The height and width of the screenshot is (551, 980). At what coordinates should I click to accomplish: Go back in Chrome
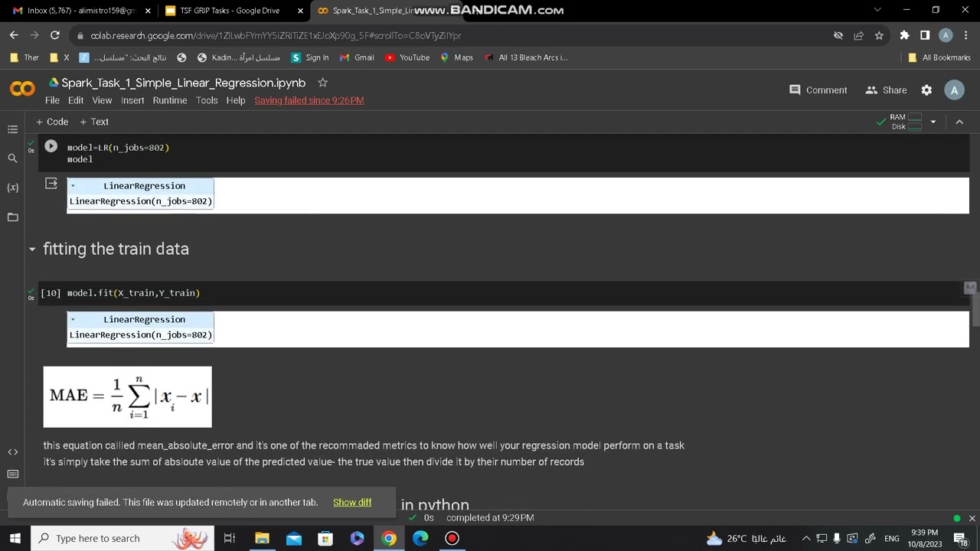pyautogui.click(x=14, y=35)
